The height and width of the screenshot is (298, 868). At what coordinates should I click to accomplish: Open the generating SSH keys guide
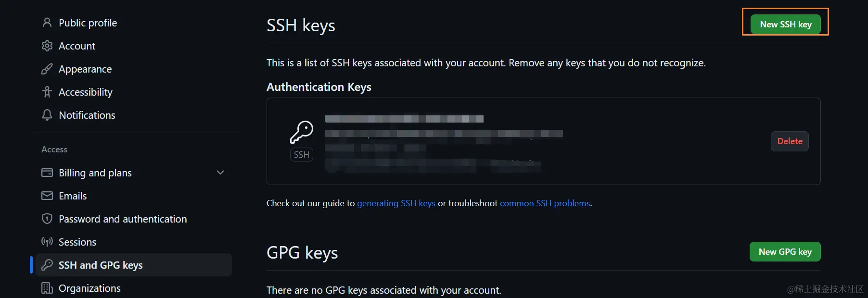tap(396, 203)
